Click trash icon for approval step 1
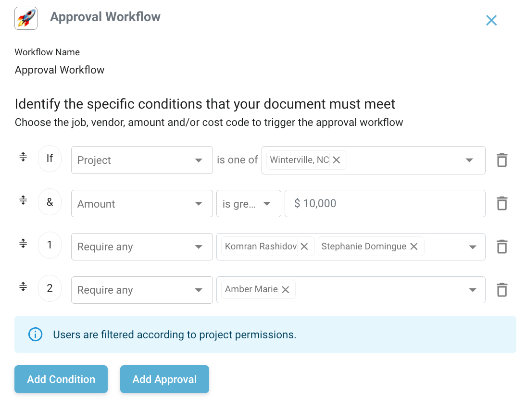526x420 pixels. pos(502,247)
